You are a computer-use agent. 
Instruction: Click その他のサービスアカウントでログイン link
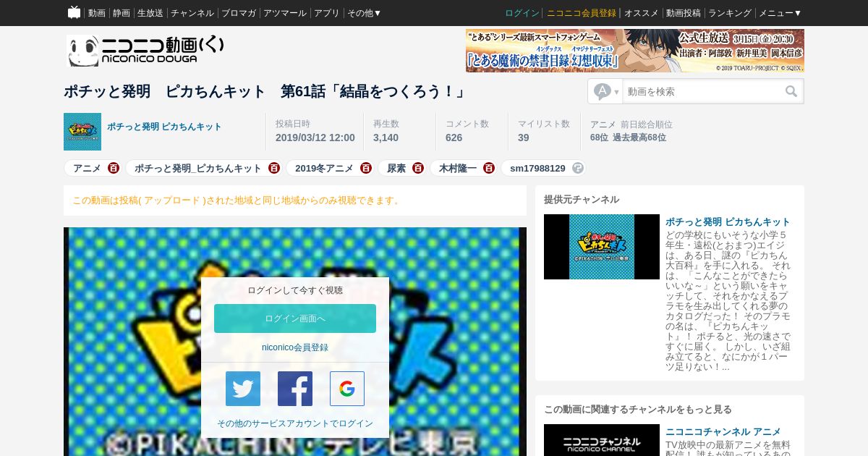coord(295,423)
